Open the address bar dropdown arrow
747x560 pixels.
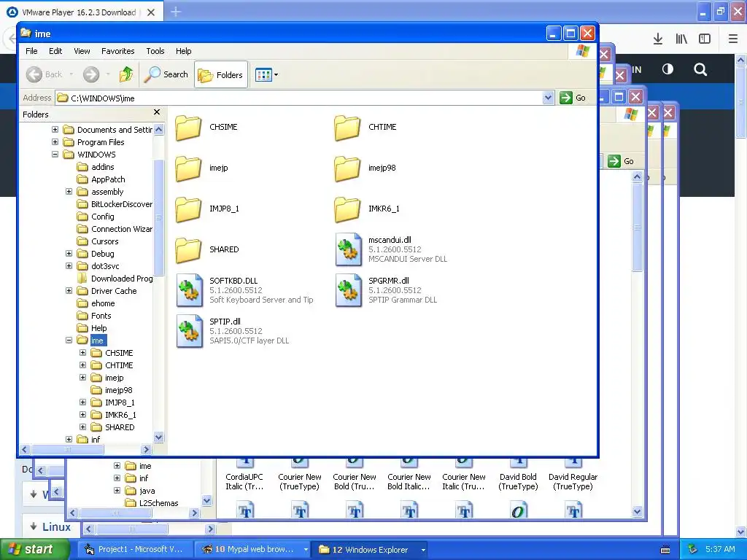549,98
